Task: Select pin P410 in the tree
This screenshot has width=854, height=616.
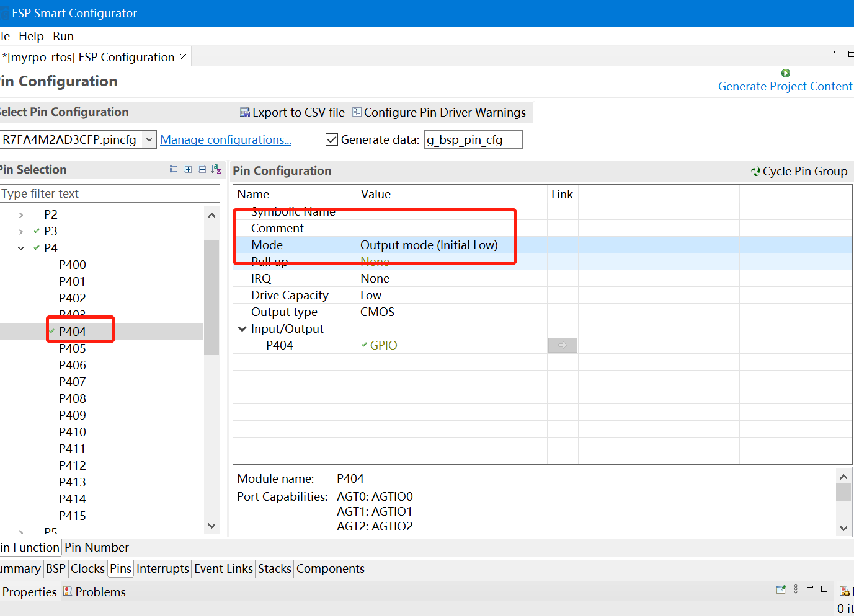Action: pos(73,432)
